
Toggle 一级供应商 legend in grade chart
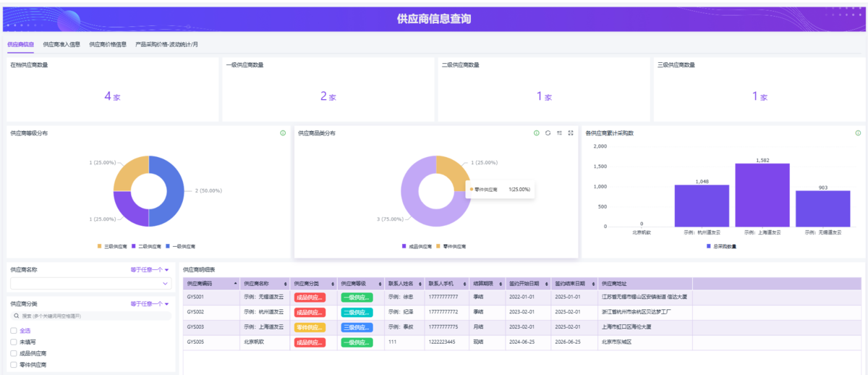click(x=181, y=246)
